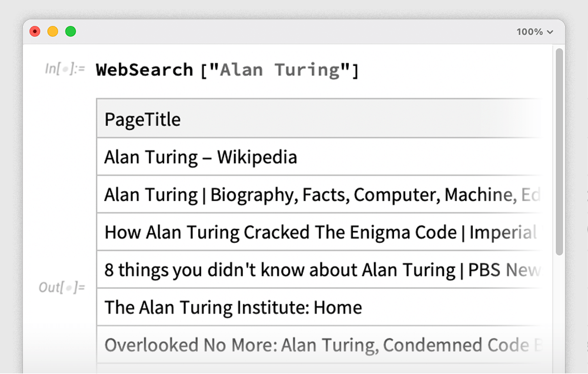Click the red close window button

click(35, 32)
